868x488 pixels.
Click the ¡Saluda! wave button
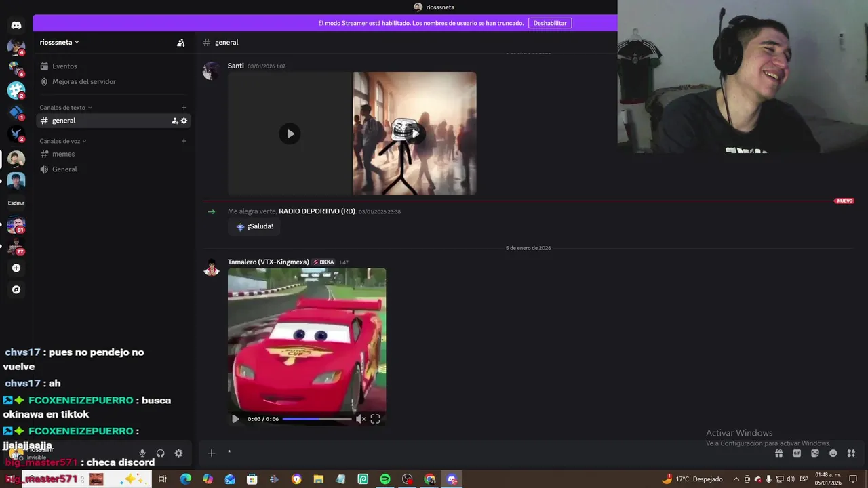tap(254, 226)
